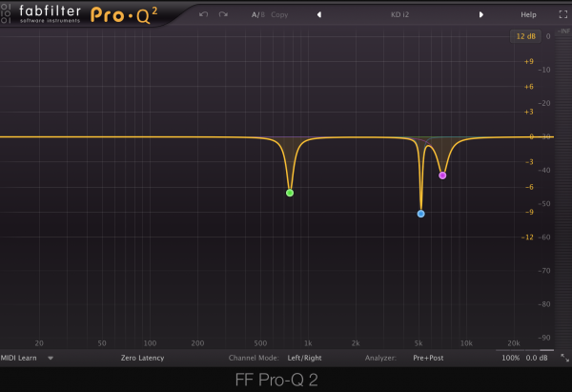Image resolution: width=572 pixels, height=392 pixels.
Task: Open the Pre+Post analyzer settings
Action: click(428, 358)
